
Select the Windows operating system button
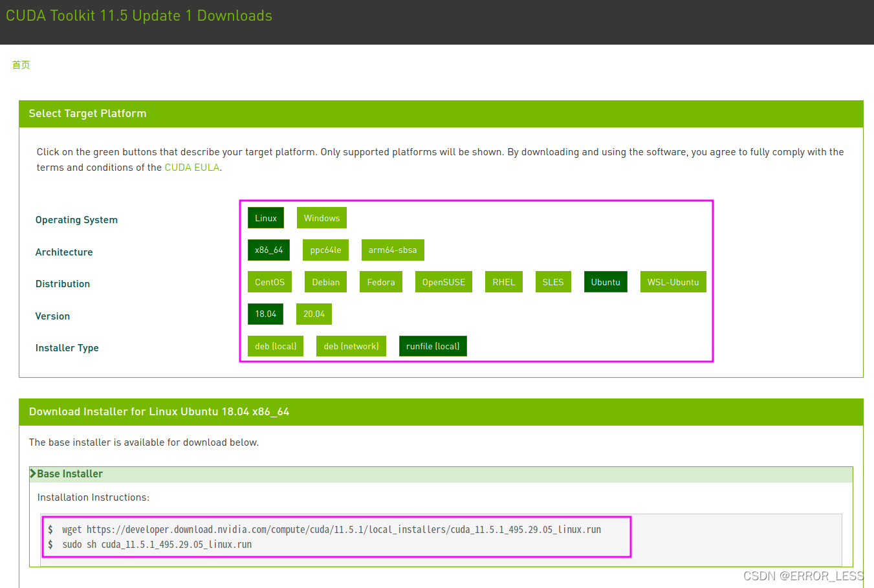pos(322,218)
